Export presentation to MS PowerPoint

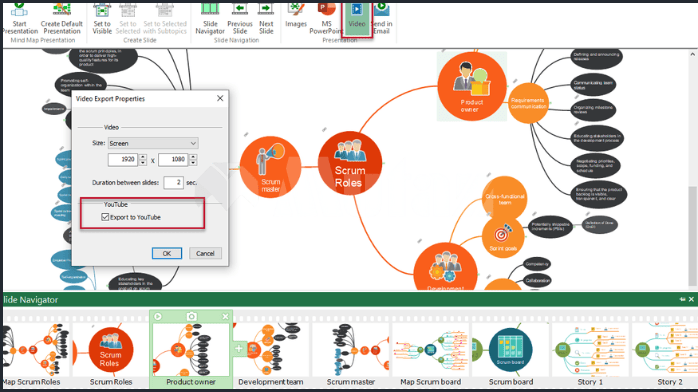pos(326,19)
